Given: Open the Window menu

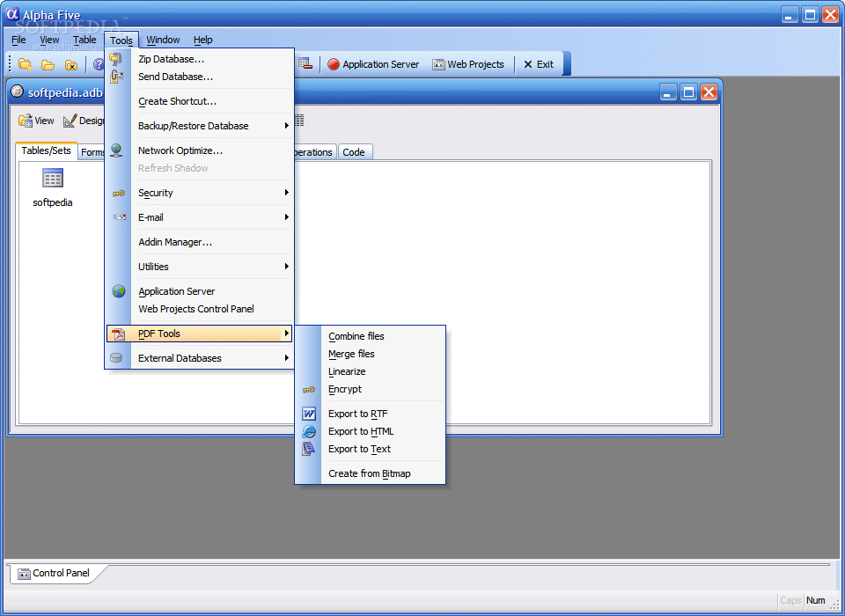Looking at the screenshot, I should [x=163, y=40].
